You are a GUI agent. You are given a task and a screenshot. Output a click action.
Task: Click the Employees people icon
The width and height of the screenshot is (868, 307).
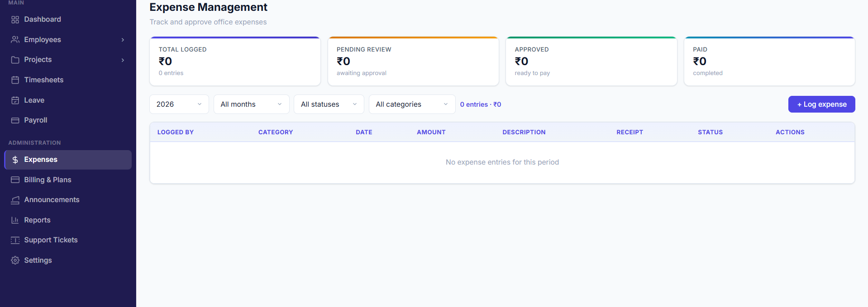pyautogui.click(x=15, y=40)
